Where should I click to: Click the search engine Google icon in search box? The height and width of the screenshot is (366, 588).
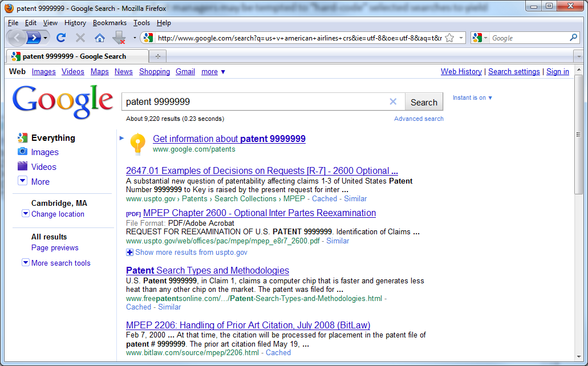pos(477,38)
